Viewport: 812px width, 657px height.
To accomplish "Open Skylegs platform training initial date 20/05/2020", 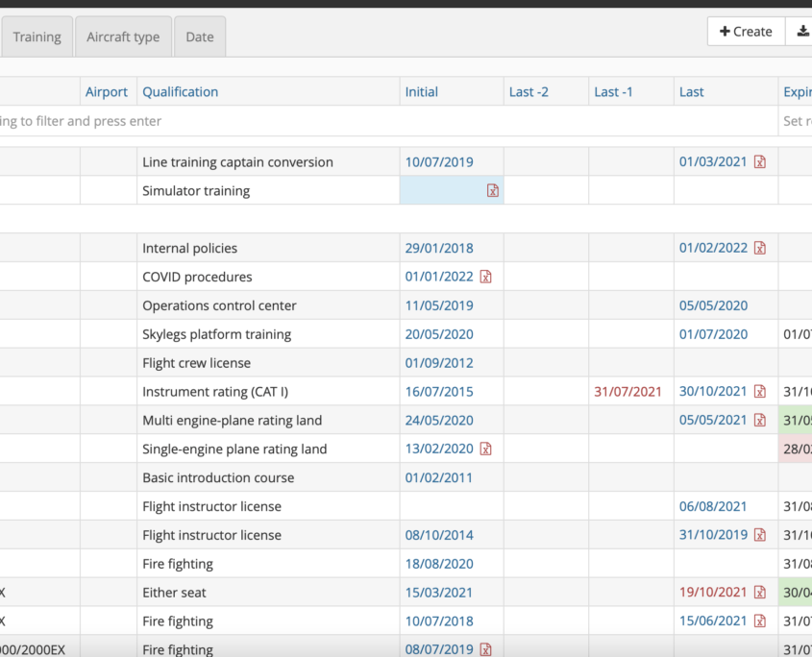I will [x=439, y=334].
